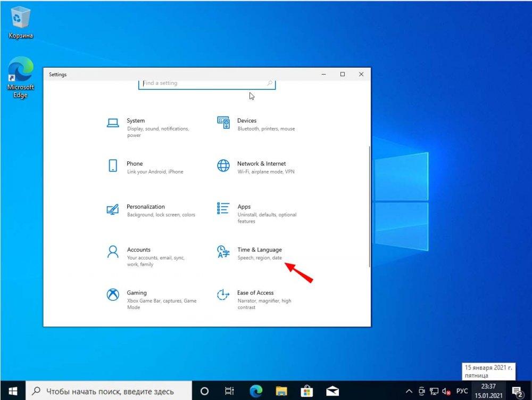Click 'Uninstall, defaults, optional features' text
This screenshot has height=400, width=532.
(x=267, y=218)
